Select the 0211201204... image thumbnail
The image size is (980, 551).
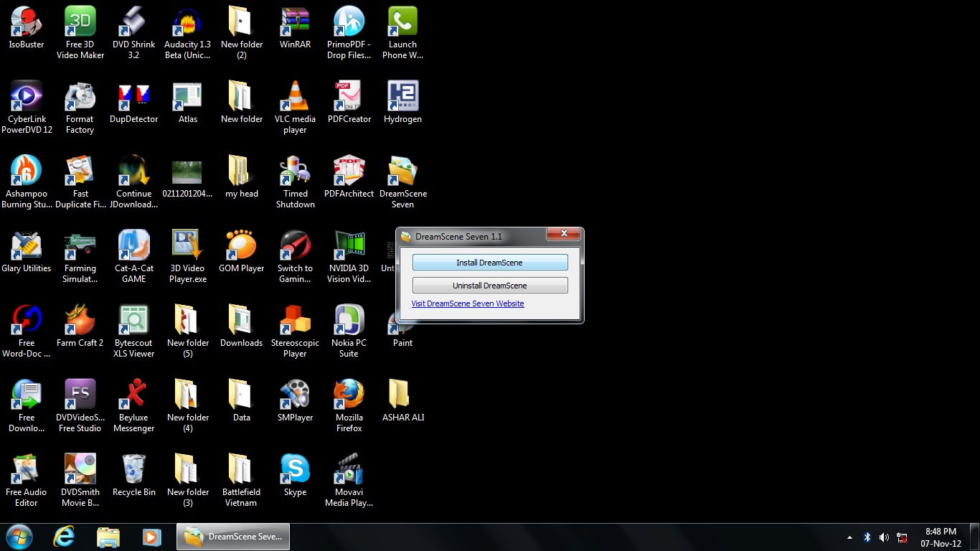pos(187,178)
